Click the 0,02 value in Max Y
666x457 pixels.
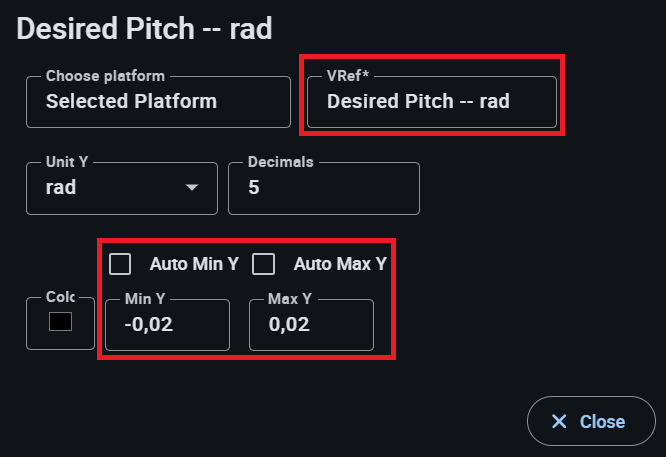289,325
